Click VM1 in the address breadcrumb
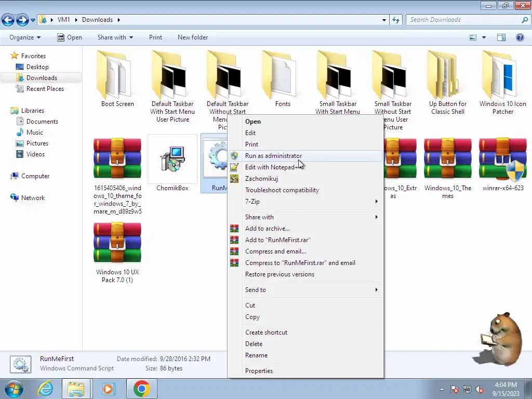This screenshot has width=532, height=399. tap(63, 20)
